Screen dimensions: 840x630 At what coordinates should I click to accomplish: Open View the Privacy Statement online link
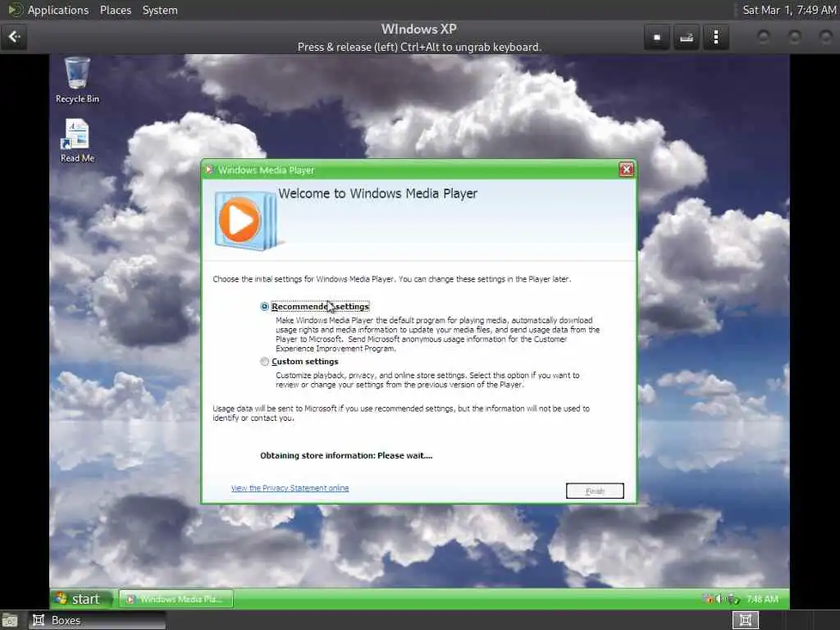click(290, 488)
